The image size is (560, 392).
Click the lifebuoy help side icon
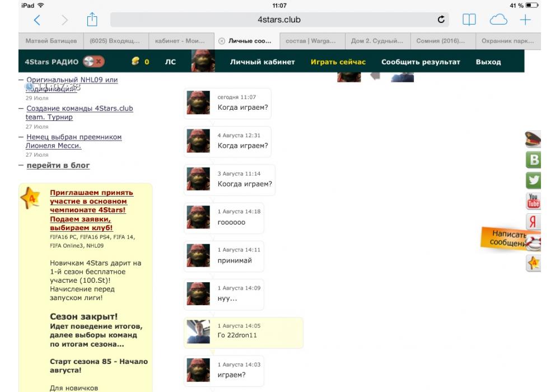click(x=533, y=243)
